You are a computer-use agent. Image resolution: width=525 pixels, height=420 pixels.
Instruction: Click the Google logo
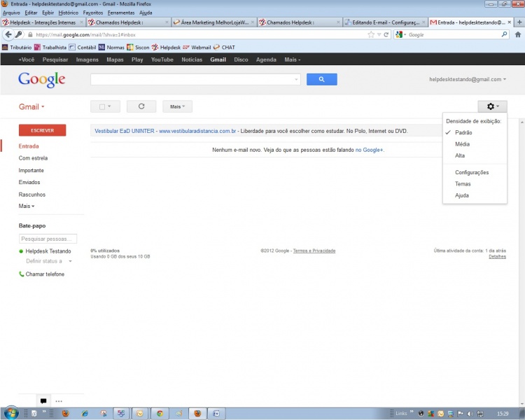point(42,80)
